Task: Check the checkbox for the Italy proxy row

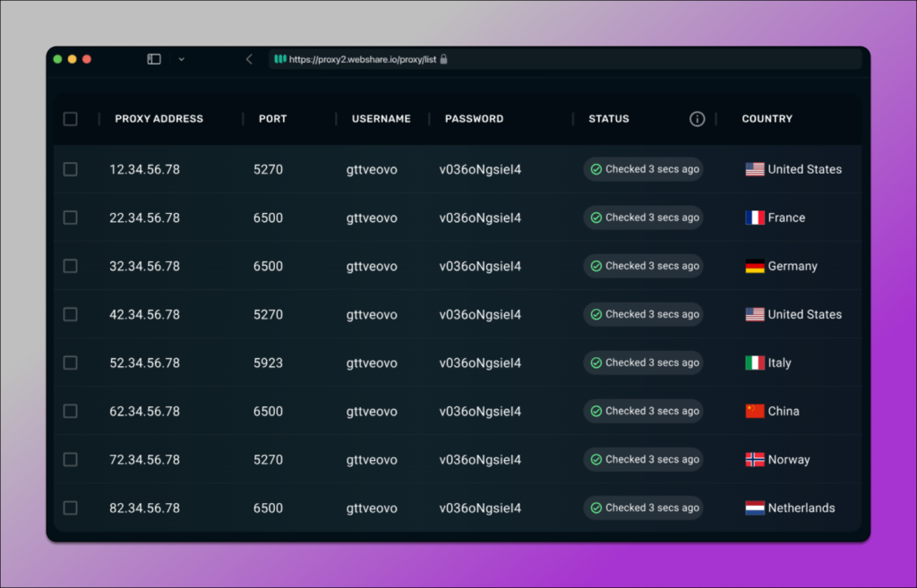Action: [70, 362]
